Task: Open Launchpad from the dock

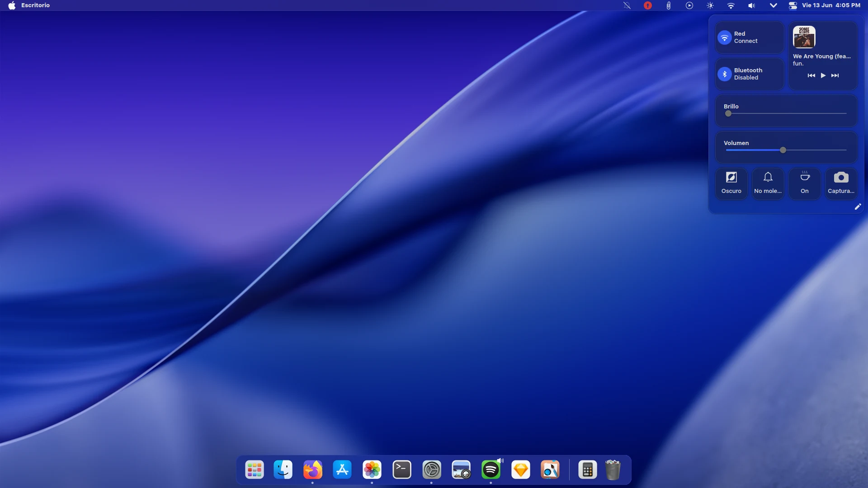Action: [255, 470]
